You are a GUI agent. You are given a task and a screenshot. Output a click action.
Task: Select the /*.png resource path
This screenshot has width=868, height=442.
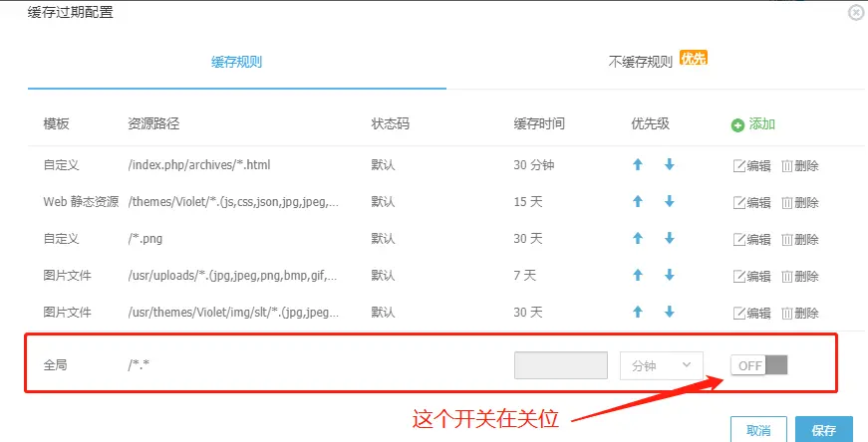point(145,239)
